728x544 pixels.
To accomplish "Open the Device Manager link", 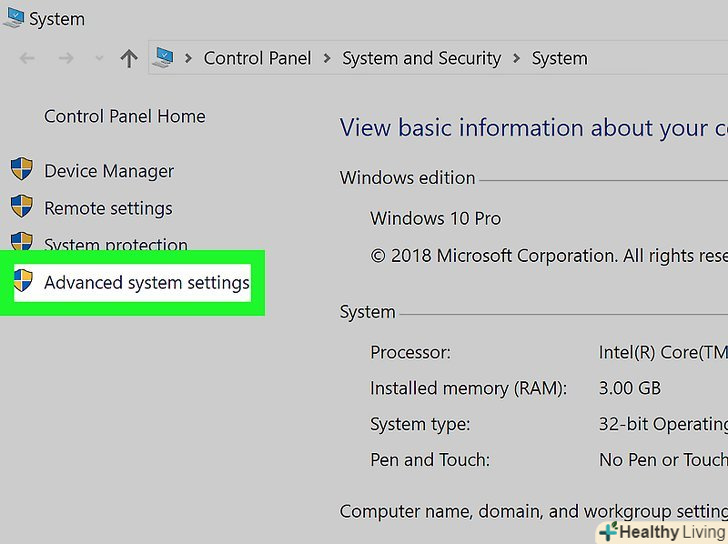I will pos(109,171).
